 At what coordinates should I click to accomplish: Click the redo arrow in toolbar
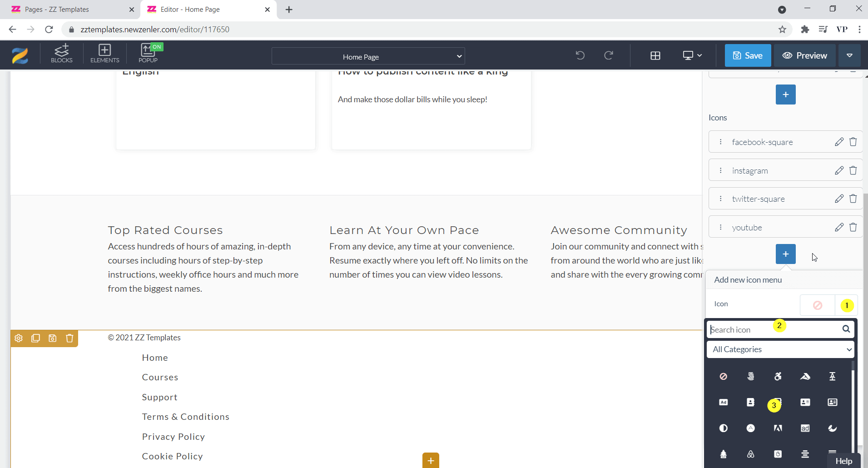point(609,55)
